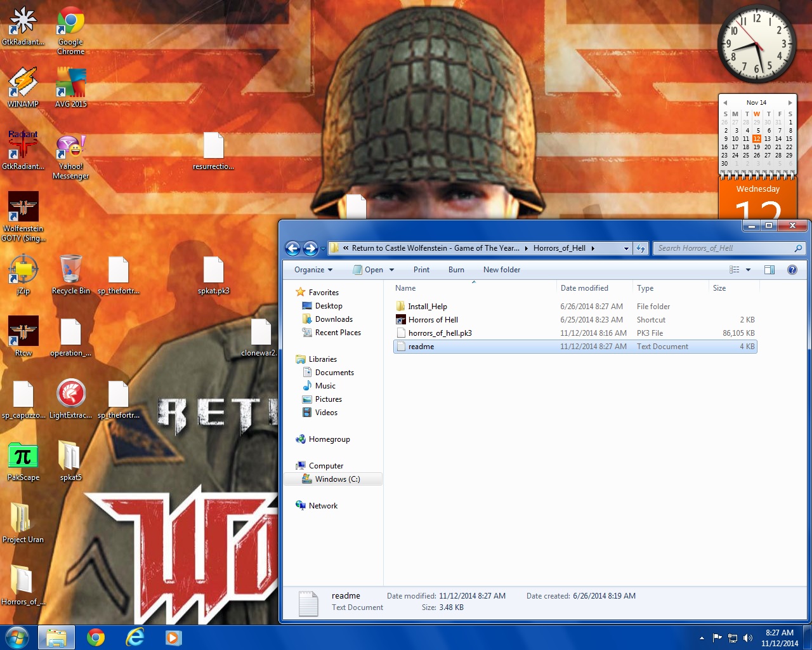This screenshot has width=812, height=650.
Task: Launch Windows Media Player from taskbar
Action: coord(173,637)
